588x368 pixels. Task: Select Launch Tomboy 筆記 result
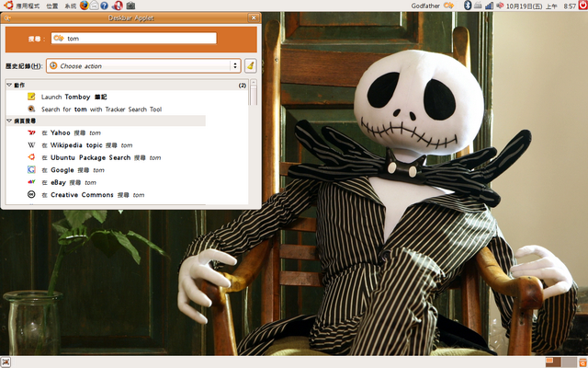(x=73, y=97)
